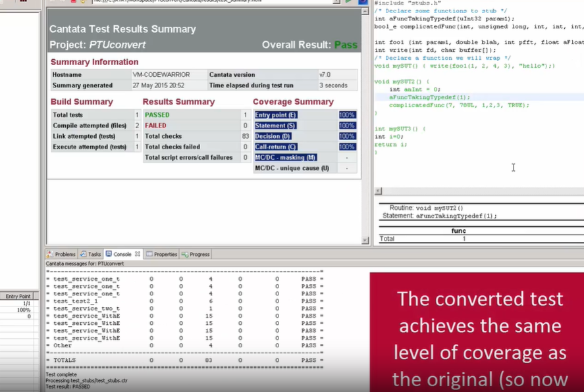
Task: Click the 27 May 2015 20:52 timestamp
Action: tap(158, 86)
